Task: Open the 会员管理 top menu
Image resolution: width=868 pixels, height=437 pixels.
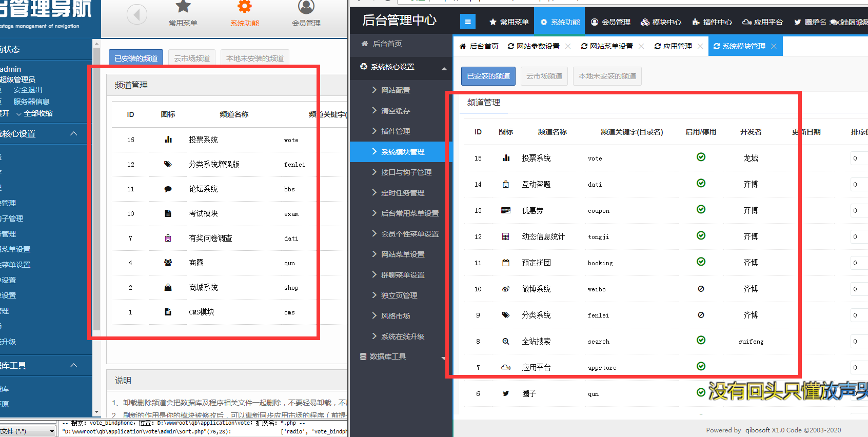Action: [x=610, y=22]
